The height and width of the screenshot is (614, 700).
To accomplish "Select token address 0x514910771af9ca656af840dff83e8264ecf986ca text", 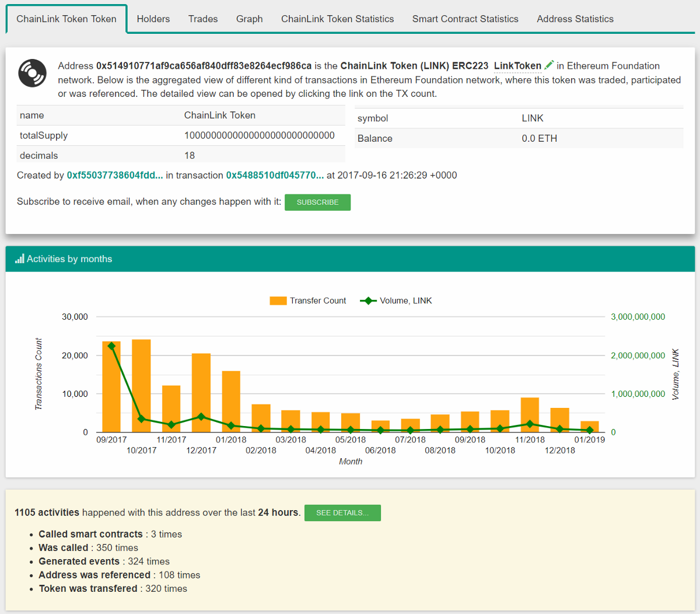I will pyautogui.click(x=204, y=66).
